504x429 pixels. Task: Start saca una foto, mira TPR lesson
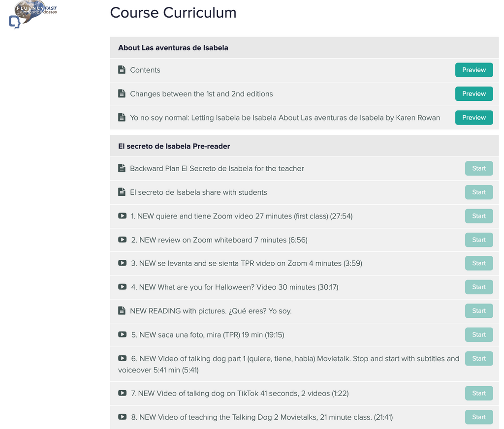[478, 335]
